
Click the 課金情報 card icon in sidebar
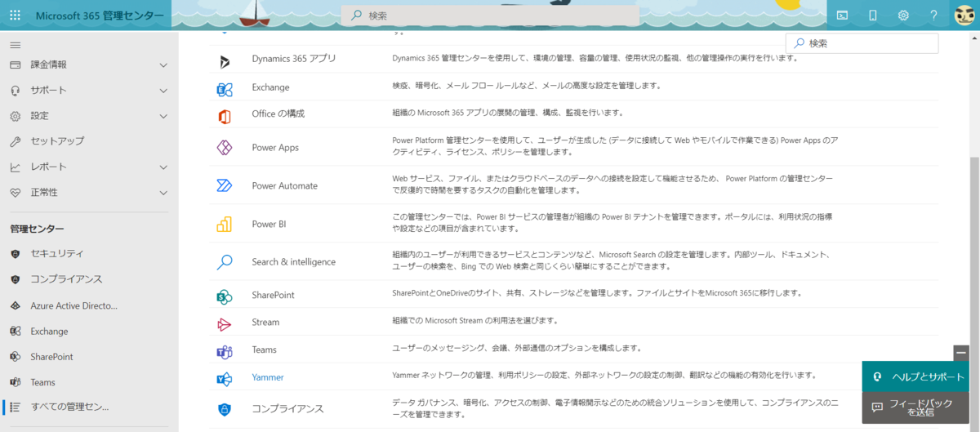coord(15,65)
